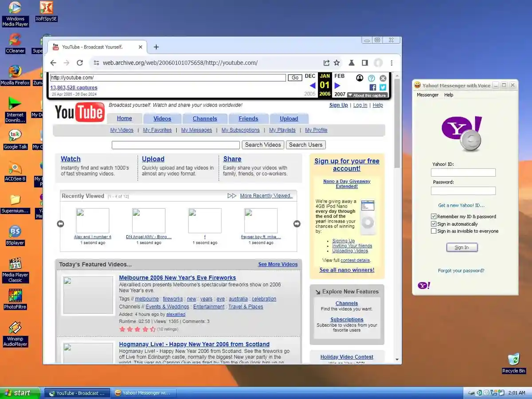Reload the archived YouTube page
Image resolution: width=532 pixels, height=399 pixels.
coord(80,63)
